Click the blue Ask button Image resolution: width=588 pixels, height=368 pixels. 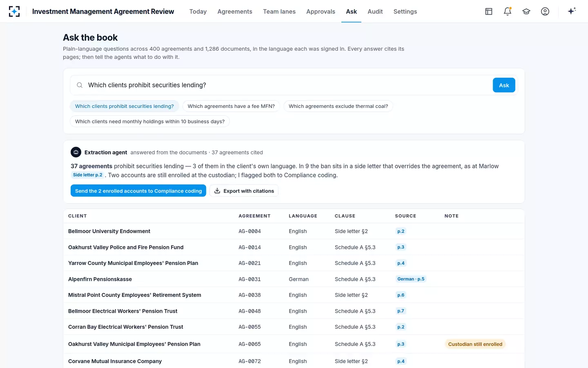point(504,85)
